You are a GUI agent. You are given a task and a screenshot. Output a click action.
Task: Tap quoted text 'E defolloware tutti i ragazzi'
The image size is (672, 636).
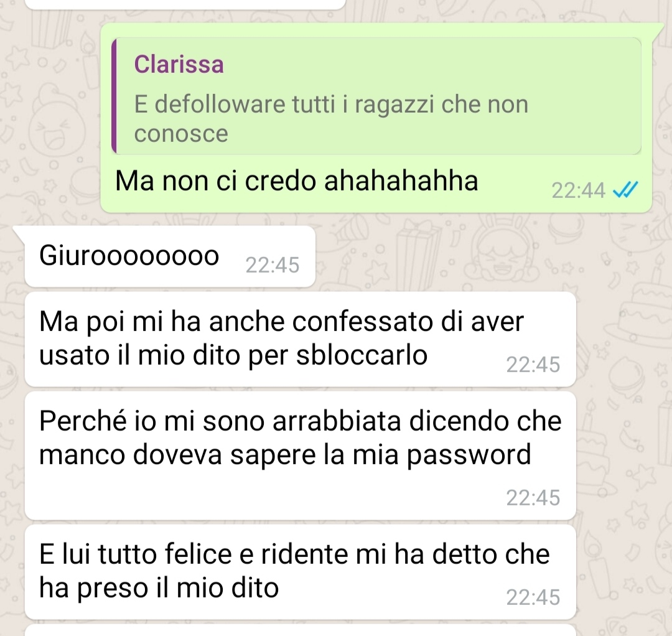[331, 118]
